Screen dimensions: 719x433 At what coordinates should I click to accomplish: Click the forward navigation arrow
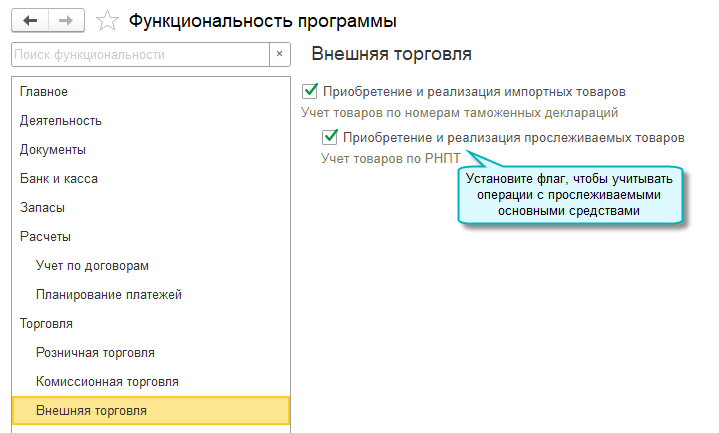[x=65, y=20]
